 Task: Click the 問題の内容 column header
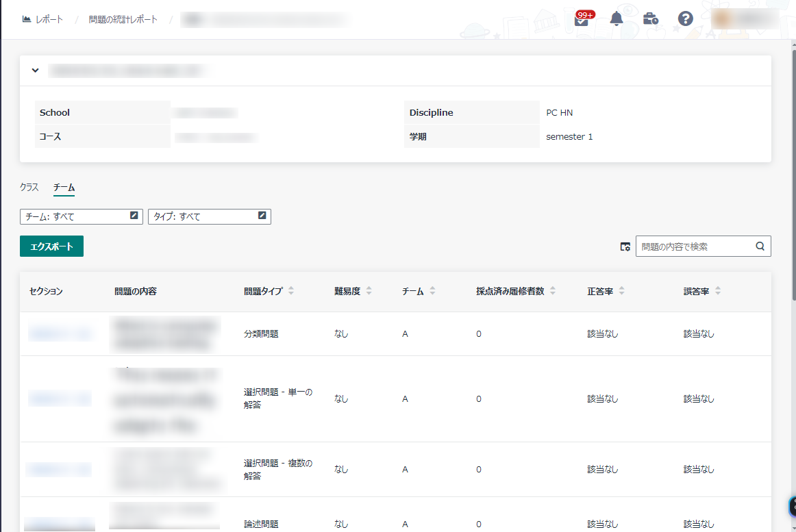136,292
